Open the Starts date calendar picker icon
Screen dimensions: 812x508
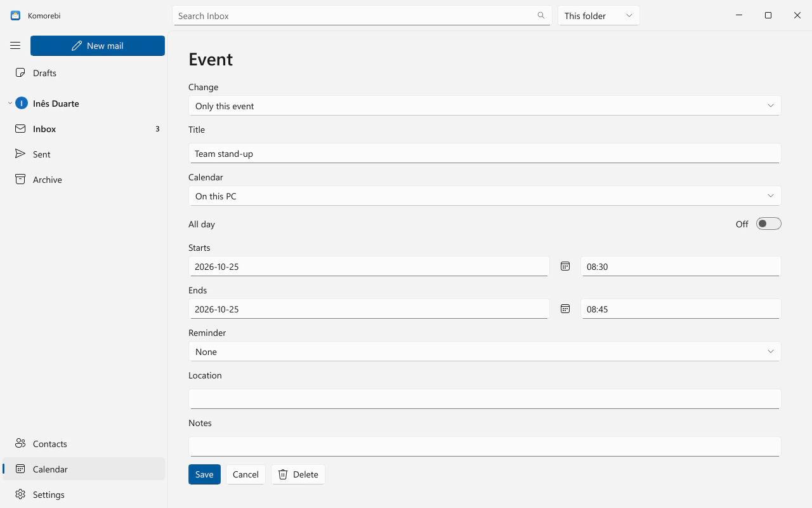565,266
